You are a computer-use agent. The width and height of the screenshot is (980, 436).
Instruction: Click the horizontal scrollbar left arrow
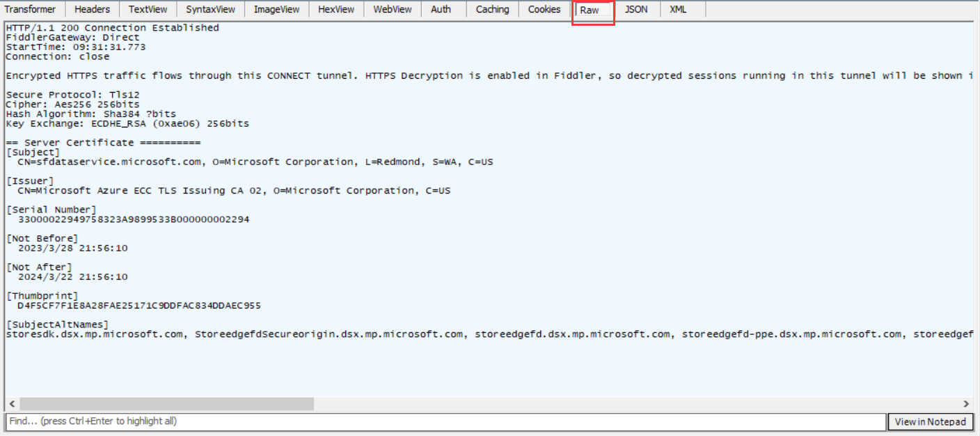coord(12,404)
